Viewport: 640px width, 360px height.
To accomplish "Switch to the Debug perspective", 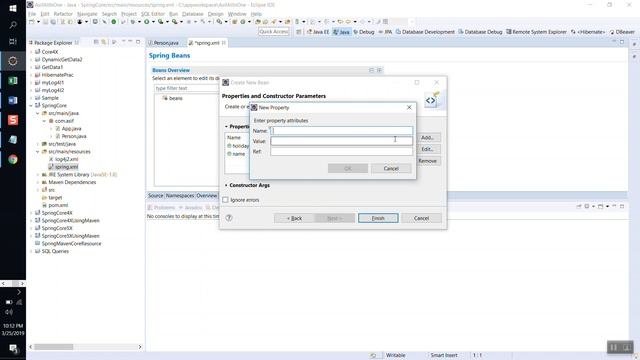I will (364, 32).
